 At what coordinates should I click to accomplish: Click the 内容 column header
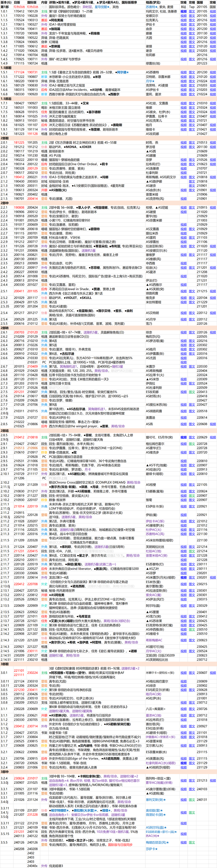(44, 2)
